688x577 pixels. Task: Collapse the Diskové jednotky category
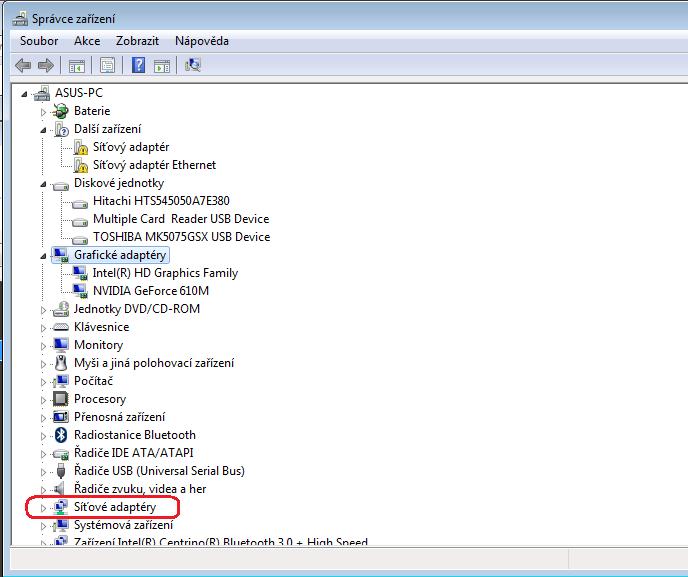(43, 184)
